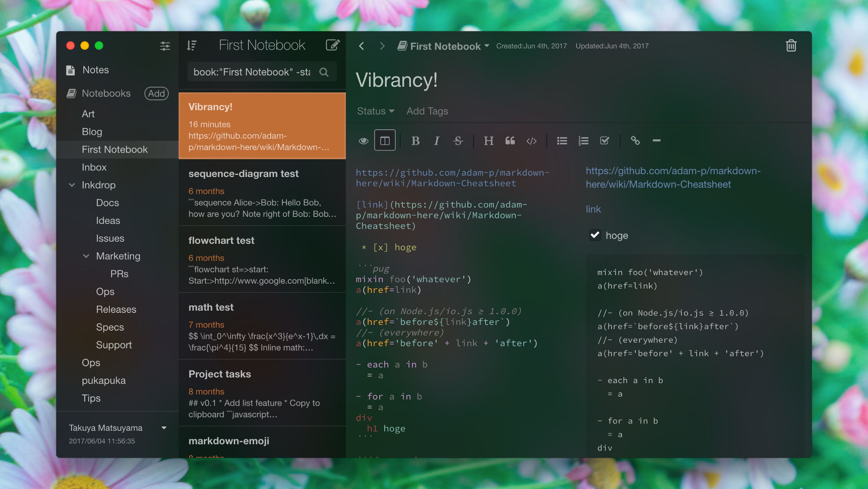Viewport: 868px width, 489px height.
Task: Click the 'link' hyperlink in preview
Action: [593, 209]
